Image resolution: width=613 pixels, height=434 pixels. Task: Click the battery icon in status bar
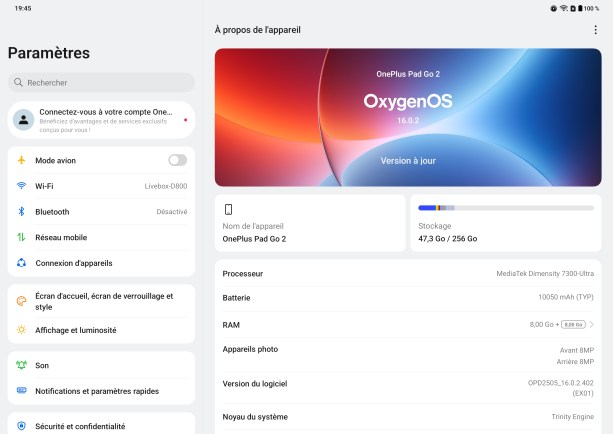click(580, 8)
